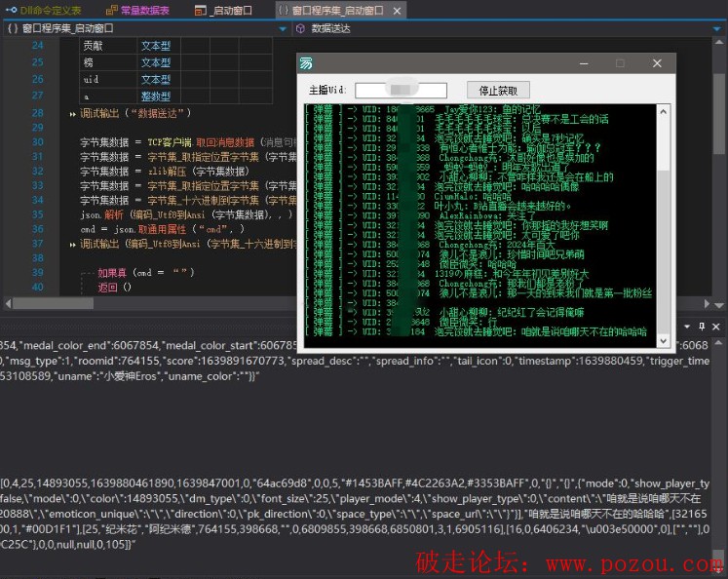Click the code editor horizontal scrollbar thumb
The width and height of the screenshot is (728, 579).
53,304
